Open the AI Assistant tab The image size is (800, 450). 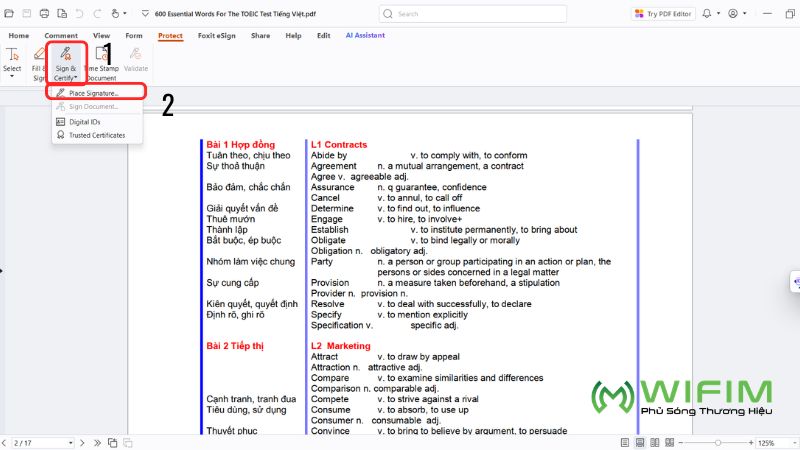tap(364, 35)
